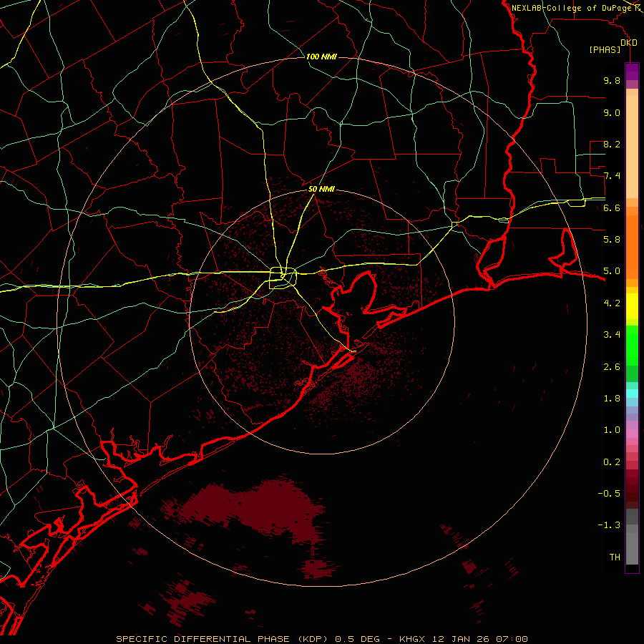Click the 100 NMI range ring label
644x644 pixels.
tap(321, 57)
